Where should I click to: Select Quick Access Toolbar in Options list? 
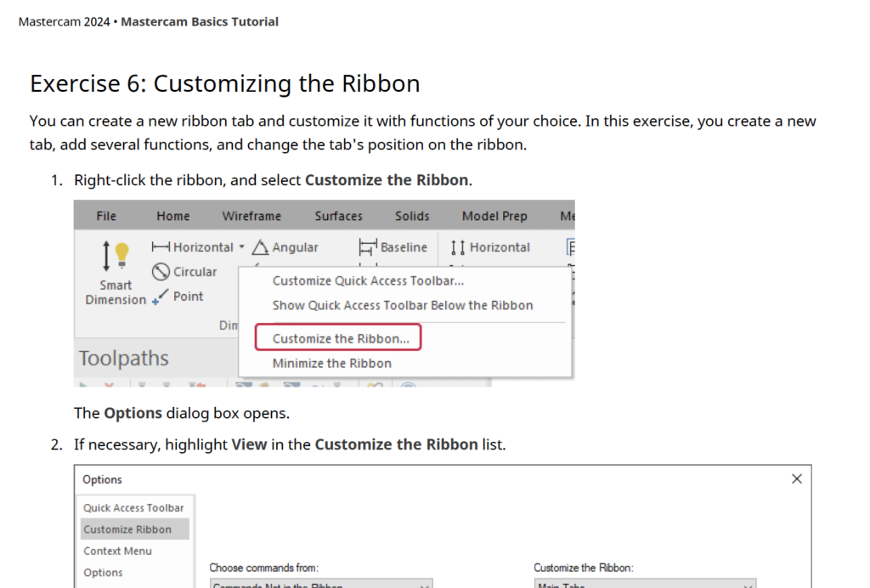133,508
